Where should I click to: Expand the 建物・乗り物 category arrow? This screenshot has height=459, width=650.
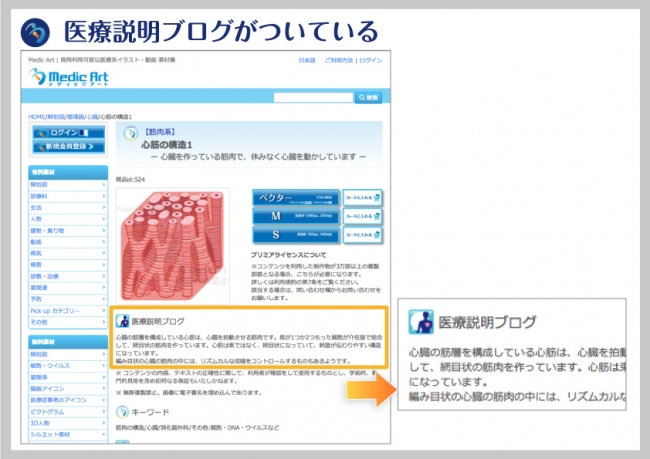(x=104, y=230)
